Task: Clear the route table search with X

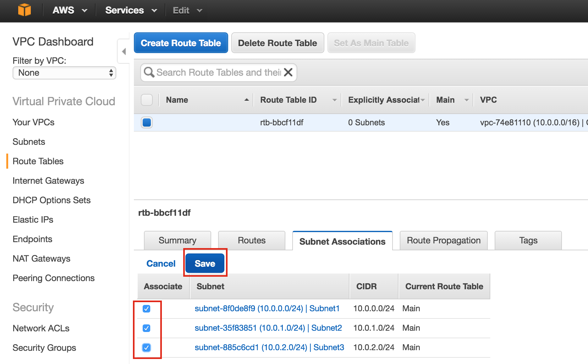Action: tap(288, 72)
